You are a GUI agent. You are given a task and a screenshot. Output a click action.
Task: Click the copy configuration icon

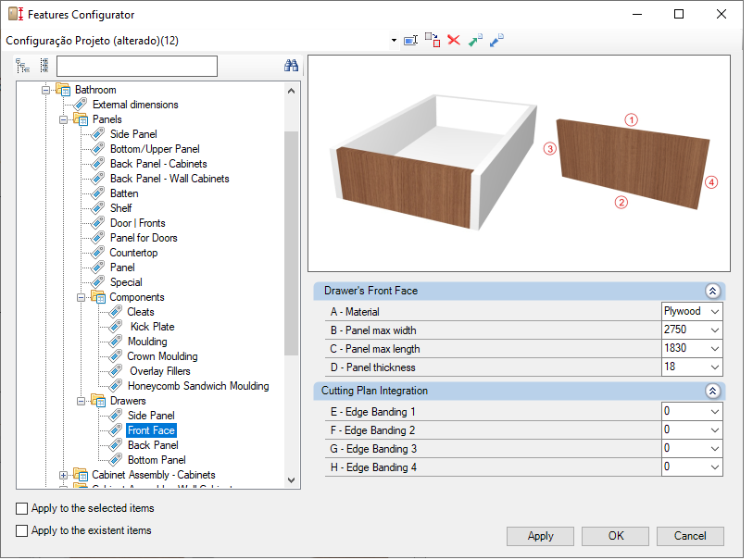pyautogui.click(x=433, y=40)
